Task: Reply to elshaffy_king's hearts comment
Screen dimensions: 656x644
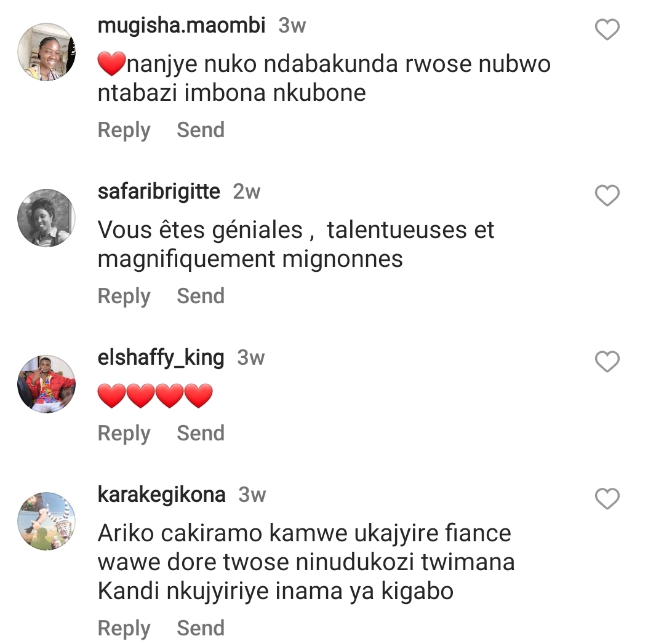Action: tap(124, 434)
